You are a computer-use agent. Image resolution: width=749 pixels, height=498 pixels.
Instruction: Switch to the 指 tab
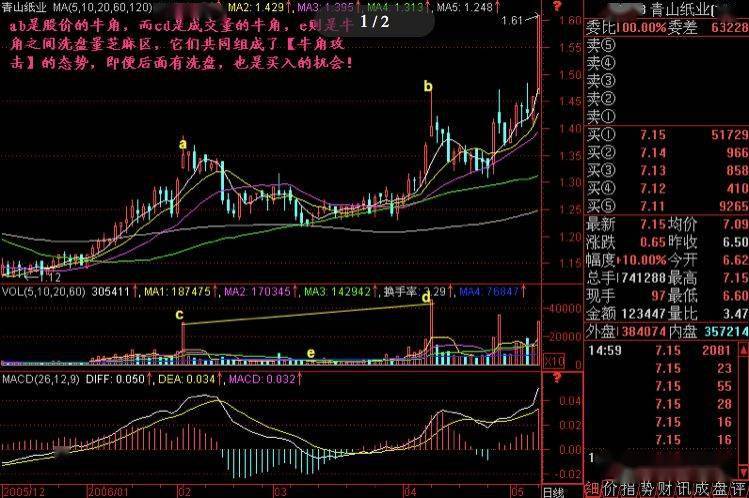[629, 488]
